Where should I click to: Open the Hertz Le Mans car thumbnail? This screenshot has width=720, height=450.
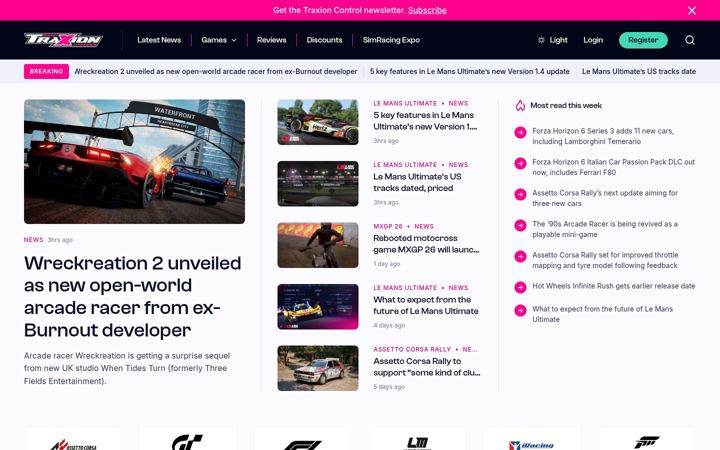tap(318, 122)
